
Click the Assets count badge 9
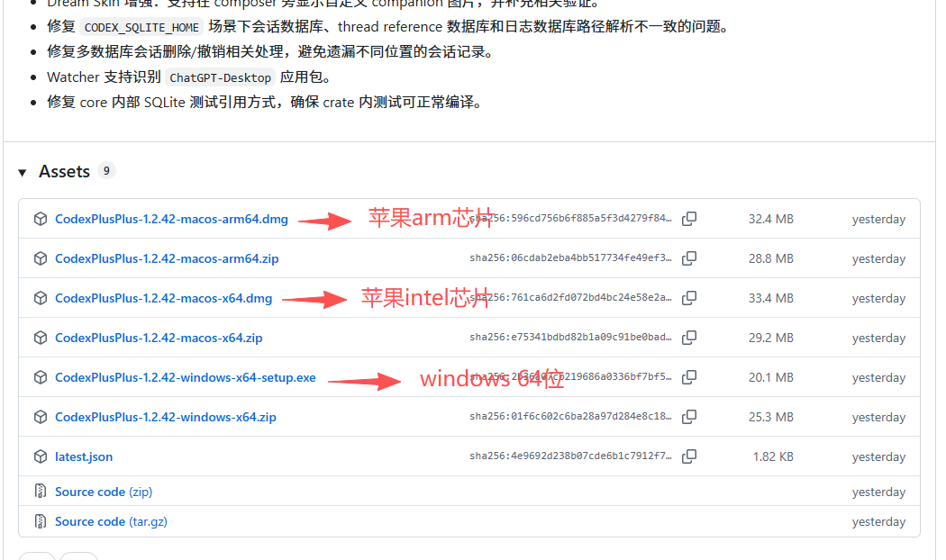click(x=106, y=171)
